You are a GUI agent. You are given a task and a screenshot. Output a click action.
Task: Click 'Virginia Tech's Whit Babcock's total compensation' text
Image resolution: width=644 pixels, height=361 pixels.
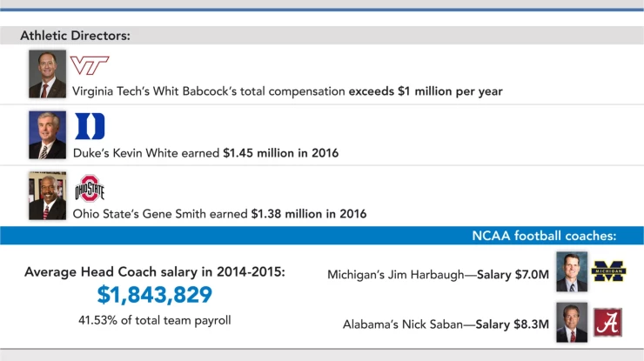tap(209, 91)
